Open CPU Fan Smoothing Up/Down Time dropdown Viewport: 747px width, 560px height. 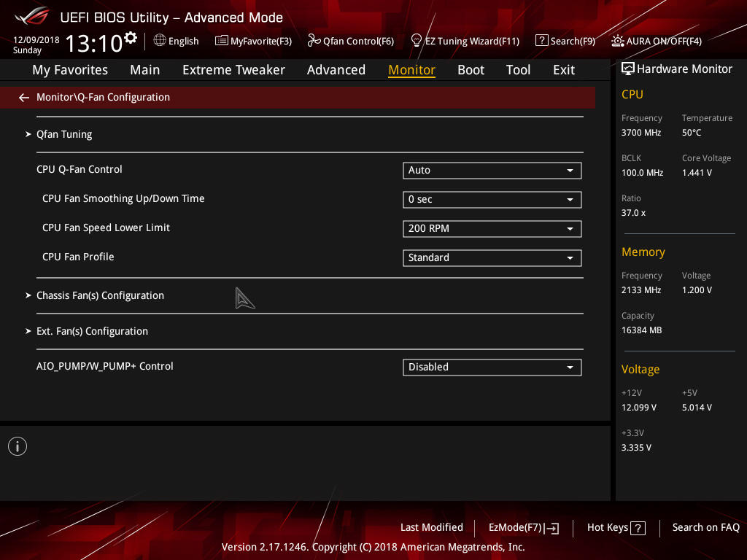pyautogui.click(x=492, y=200)
